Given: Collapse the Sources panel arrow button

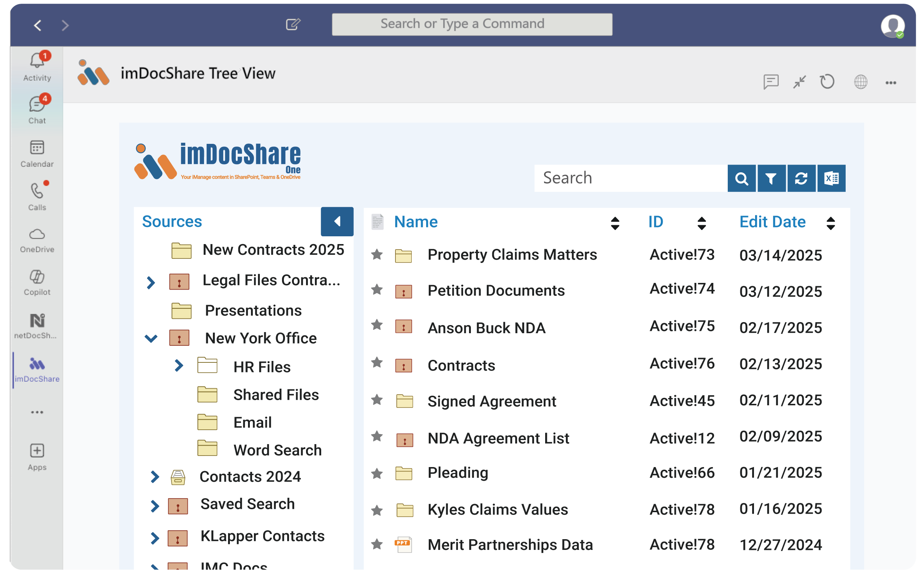Looking at the screenshot, I should (337, 222).
